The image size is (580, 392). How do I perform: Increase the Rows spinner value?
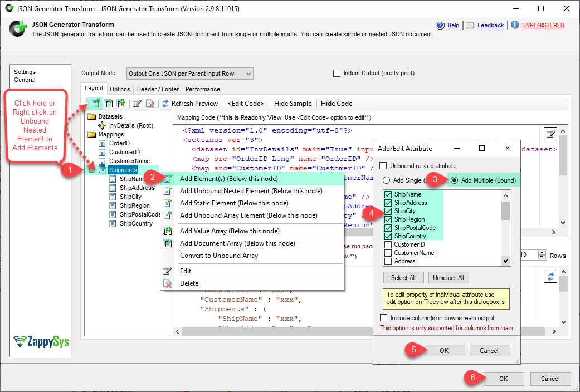coord(542,253)
